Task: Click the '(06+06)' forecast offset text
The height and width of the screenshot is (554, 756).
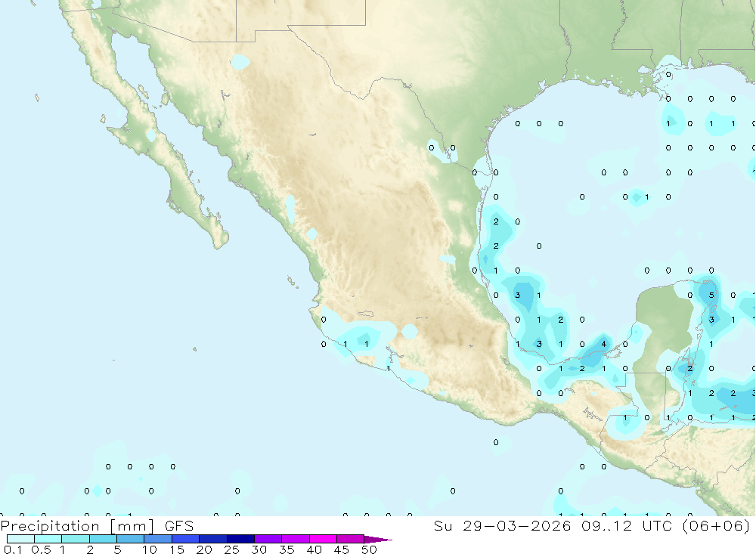Action: tap(716, 525)
